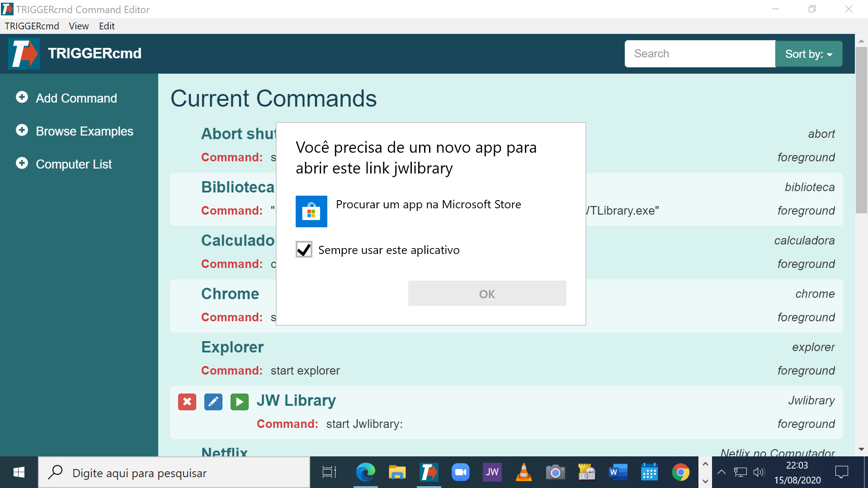Viewport: 868px width, 488px height.
Task: Open Windows Start menu
Action: [x=19, y=473]
